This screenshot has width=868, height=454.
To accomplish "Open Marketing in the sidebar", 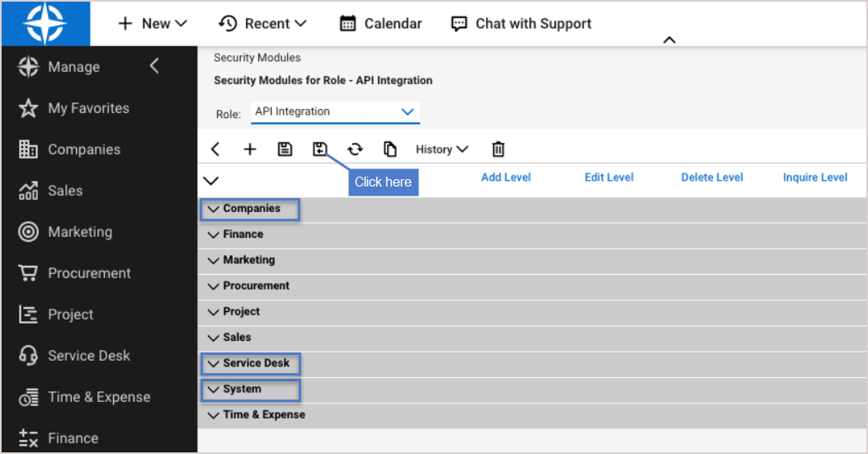I will point(64,232).
